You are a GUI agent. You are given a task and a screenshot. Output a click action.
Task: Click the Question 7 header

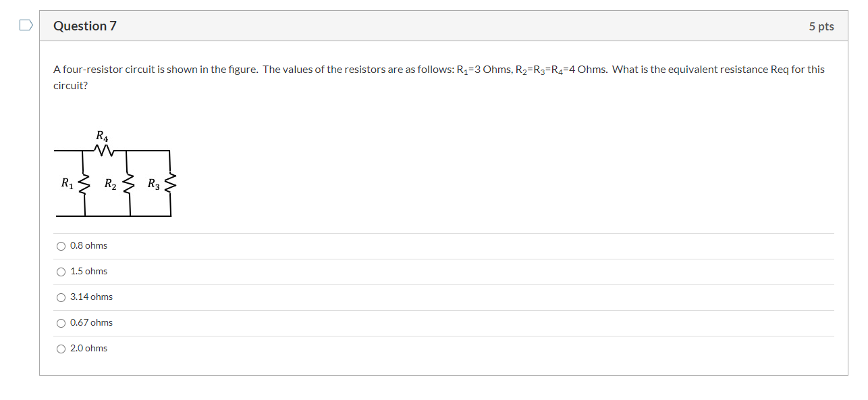(x=85, y=26)
